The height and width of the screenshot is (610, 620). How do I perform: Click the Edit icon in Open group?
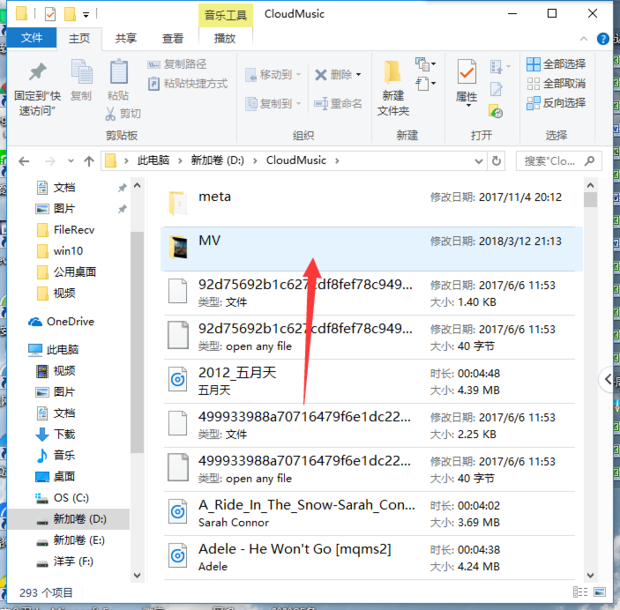click(x=496, y=89)
